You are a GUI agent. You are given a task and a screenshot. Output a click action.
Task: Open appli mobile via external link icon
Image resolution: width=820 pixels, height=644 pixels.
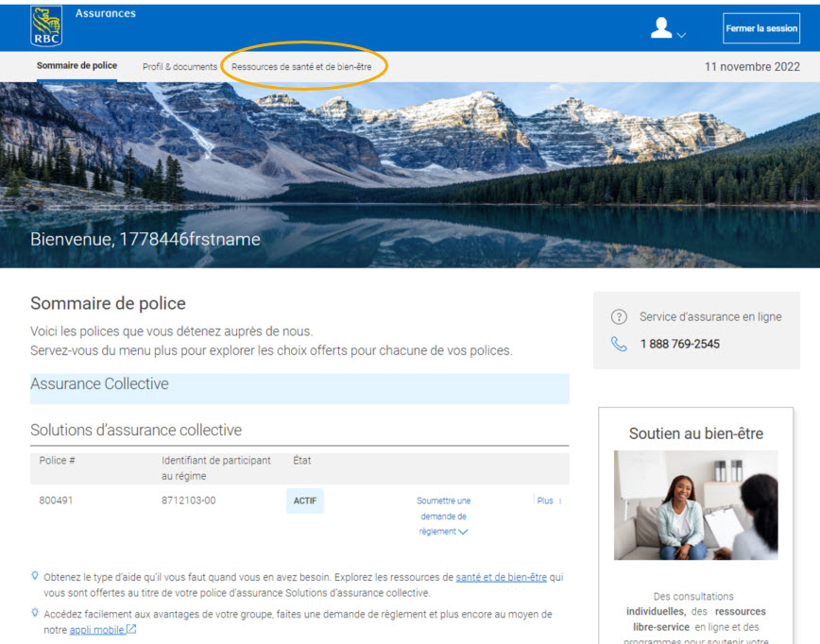[x=132, y=628]
